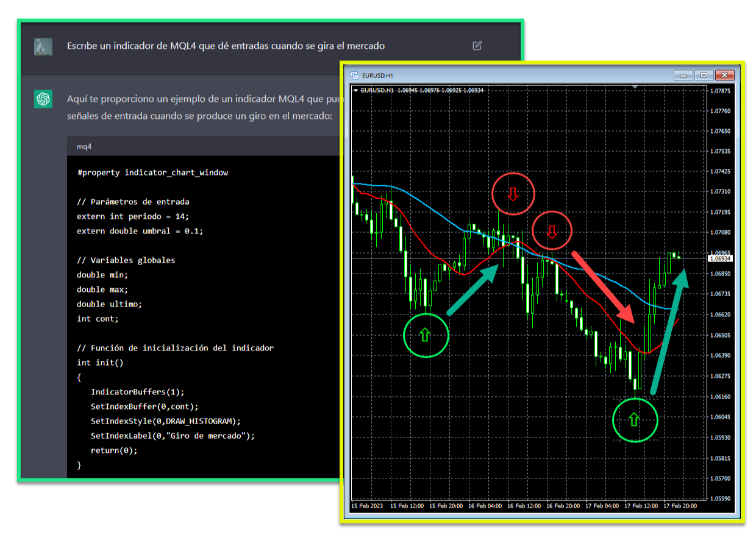
Task: Click the user avatar beside the prompt
Action: tap(43, 46)
